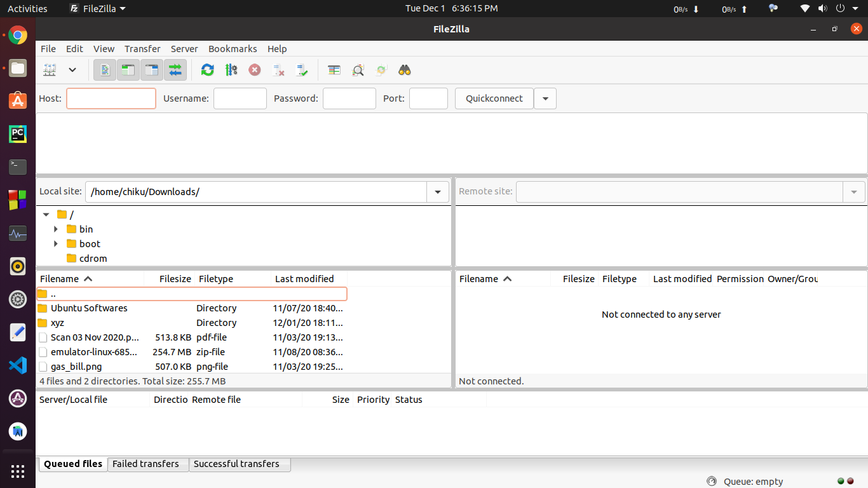
Task: Click the directory comparison icon
Action: pos(358,70)
